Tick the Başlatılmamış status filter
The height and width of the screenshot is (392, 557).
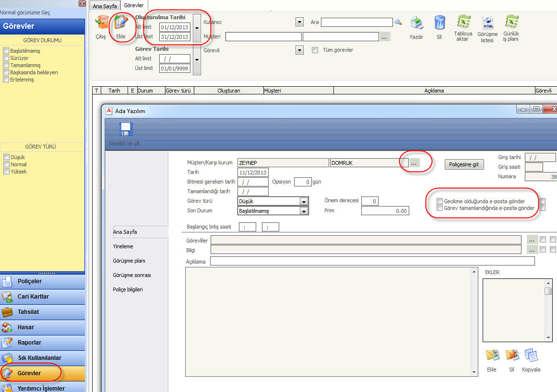click(6, 51)
